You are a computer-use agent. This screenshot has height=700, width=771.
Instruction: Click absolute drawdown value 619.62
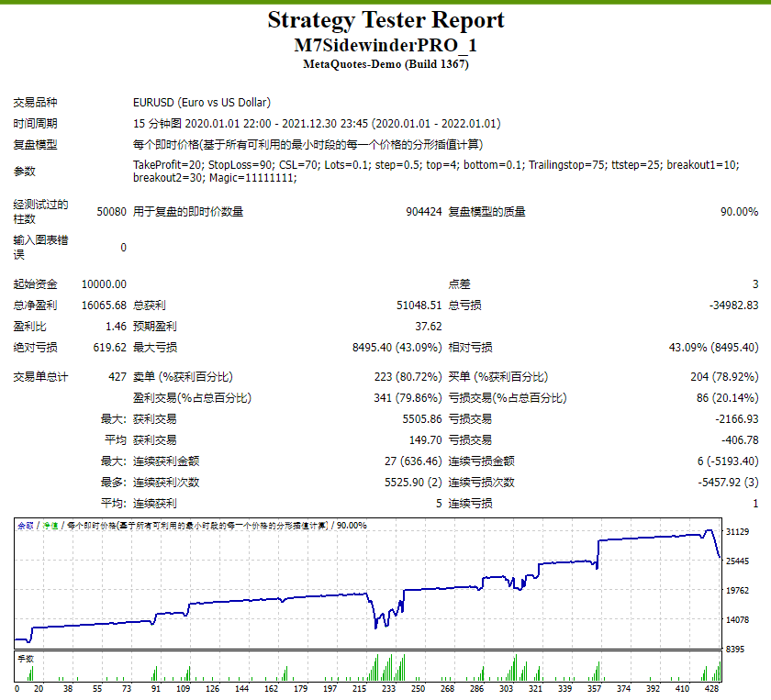coord(109,348)
